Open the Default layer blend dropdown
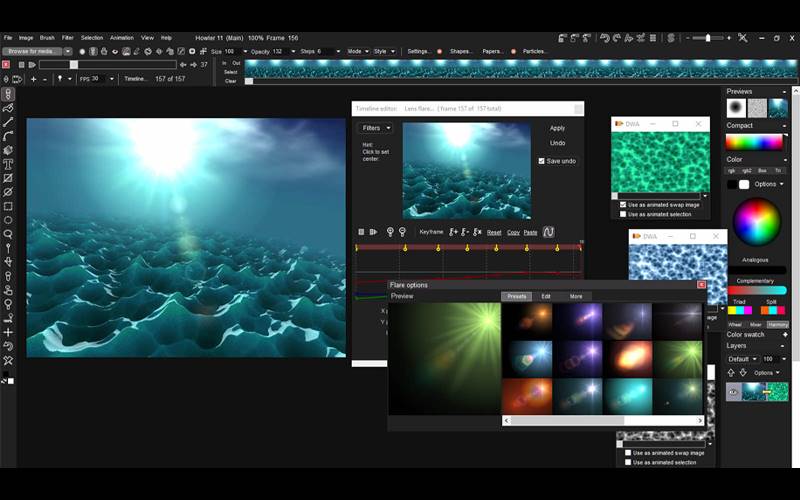Image resolution: width=800 pixels, height=500 pixels. [740, 358]
